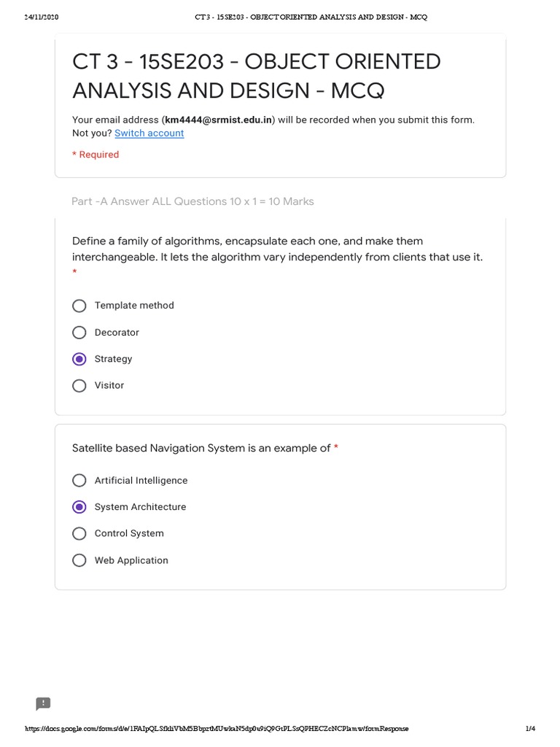The width and height of the screenshot is (560, 747).
Task: Select the System Architecture radio button
Action: [79, 507]
